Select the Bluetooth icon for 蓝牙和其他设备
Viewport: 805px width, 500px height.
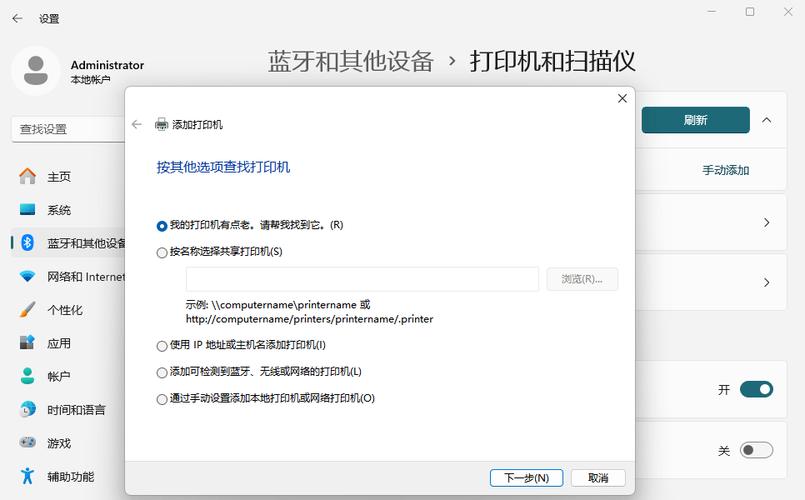coord(28,243)
